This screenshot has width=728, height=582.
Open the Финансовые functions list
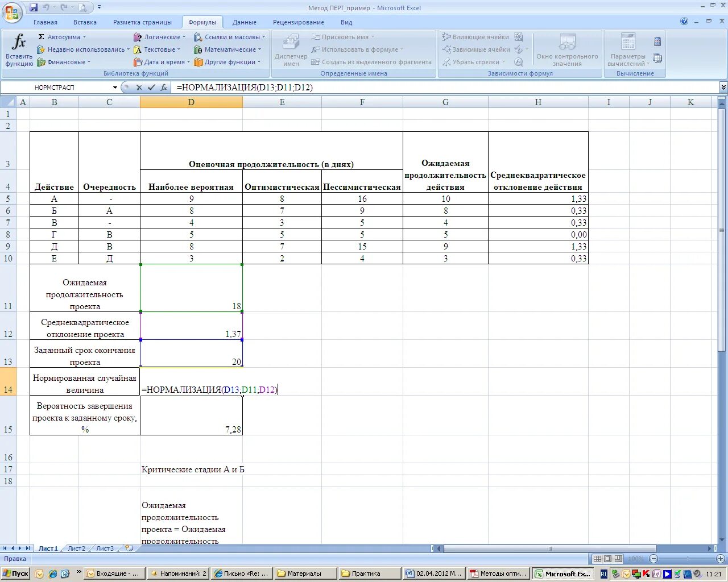pos(64,62)
